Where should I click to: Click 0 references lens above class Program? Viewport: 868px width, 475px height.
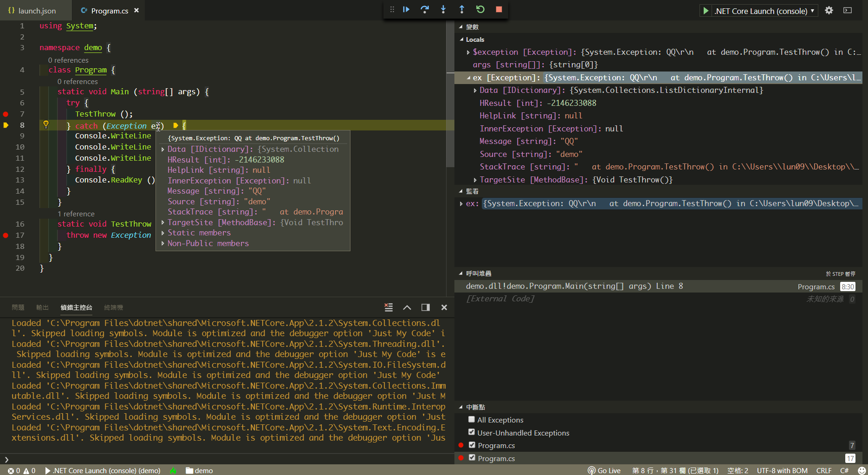coord(68,60)
